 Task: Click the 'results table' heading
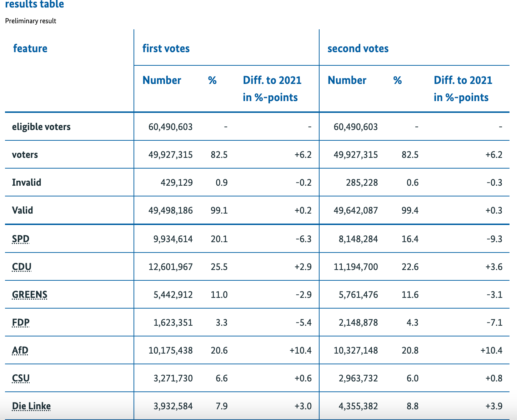point(35,4)
